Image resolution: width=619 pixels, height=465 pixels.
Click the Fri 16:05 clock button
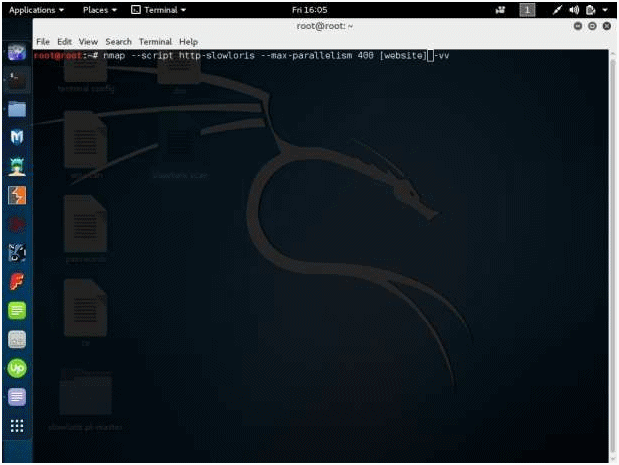[309, 9]
